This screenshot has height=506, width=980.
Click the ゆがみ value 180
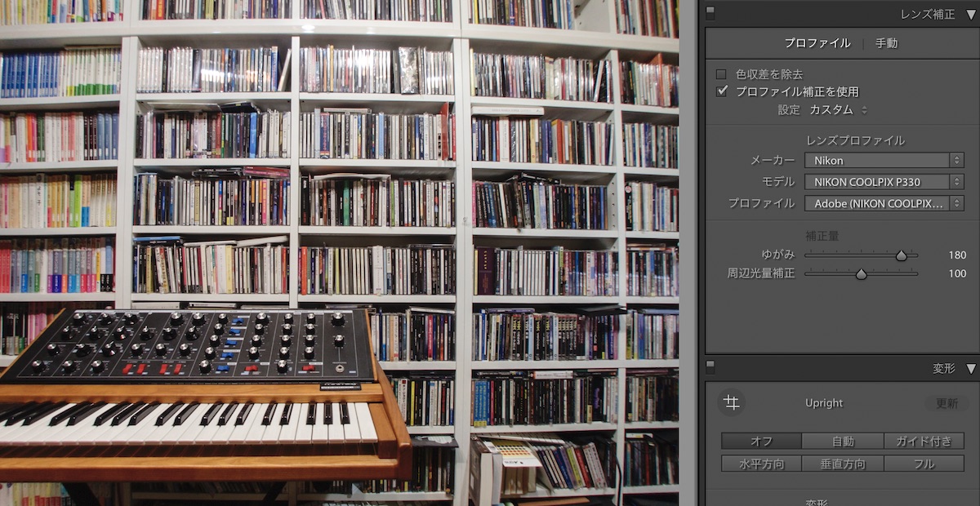tap(957, 255)
